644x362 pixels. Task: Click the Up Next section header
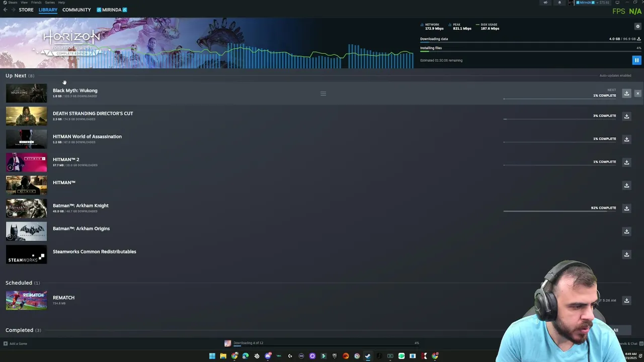(x=20, y=75)
